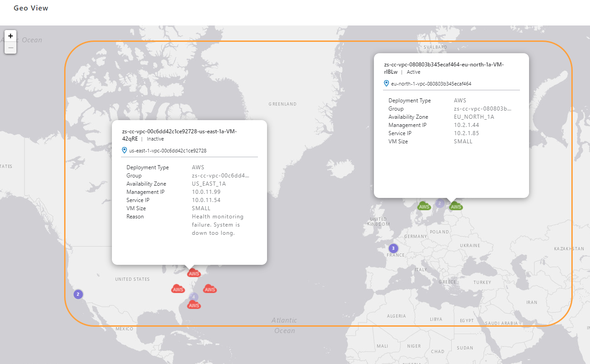Expand the cluster labeled 3 over France
Image resolution: width=590 pixels, height=364 pixels.
tap(393, 248)
